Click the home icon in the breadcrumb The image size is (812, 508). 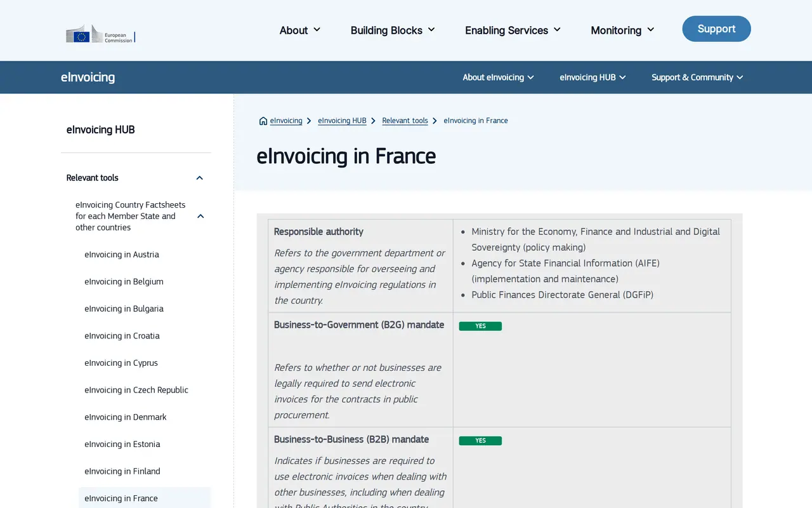coord(263,121)
